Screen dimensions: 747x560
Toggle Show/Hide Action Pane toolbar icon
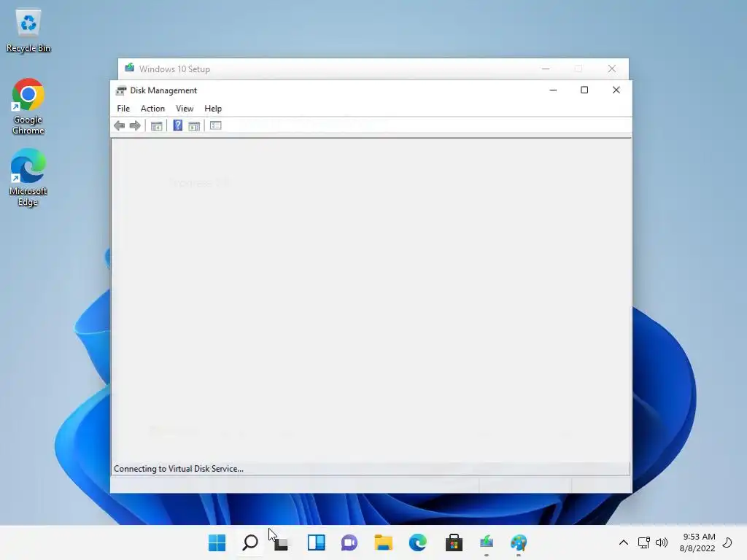coord(194,125)
